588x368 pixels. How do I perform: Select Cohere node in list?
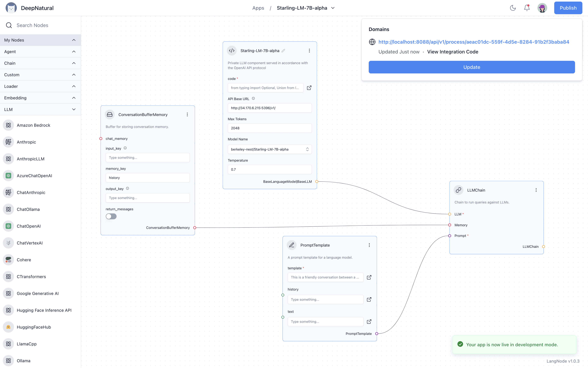coord(40,260)
